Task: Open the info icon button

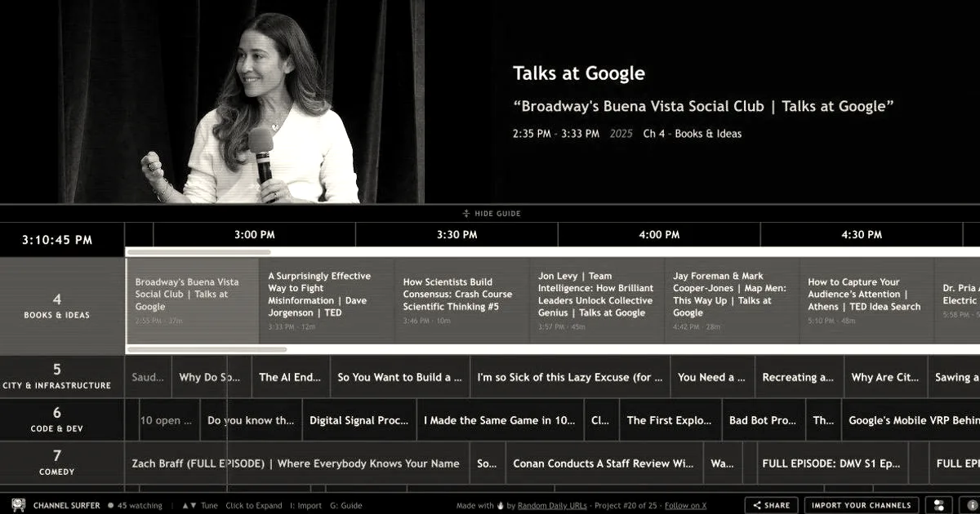Action: (970, 505)
